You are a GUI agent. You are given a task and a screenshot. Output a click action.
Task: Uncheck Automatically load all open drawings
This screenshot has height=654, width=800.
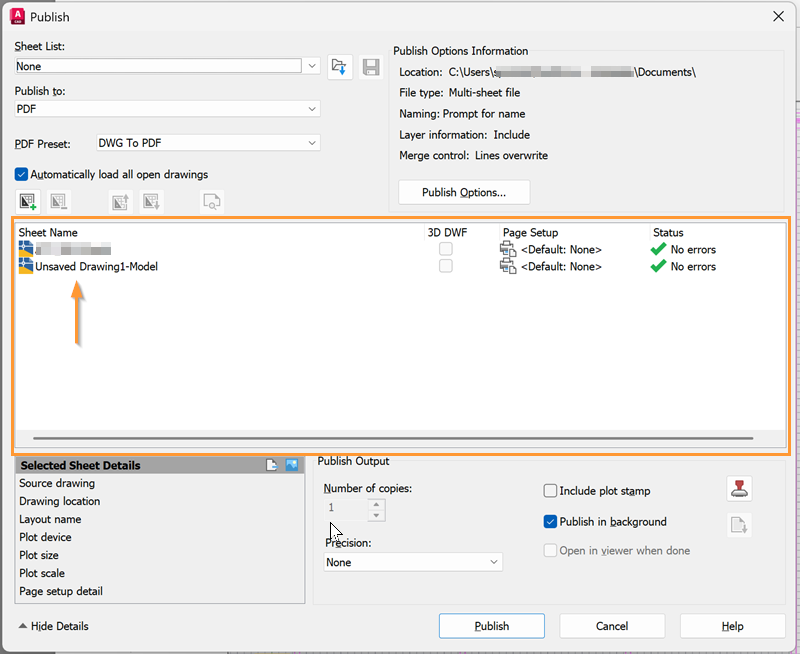tap(21, 172)
